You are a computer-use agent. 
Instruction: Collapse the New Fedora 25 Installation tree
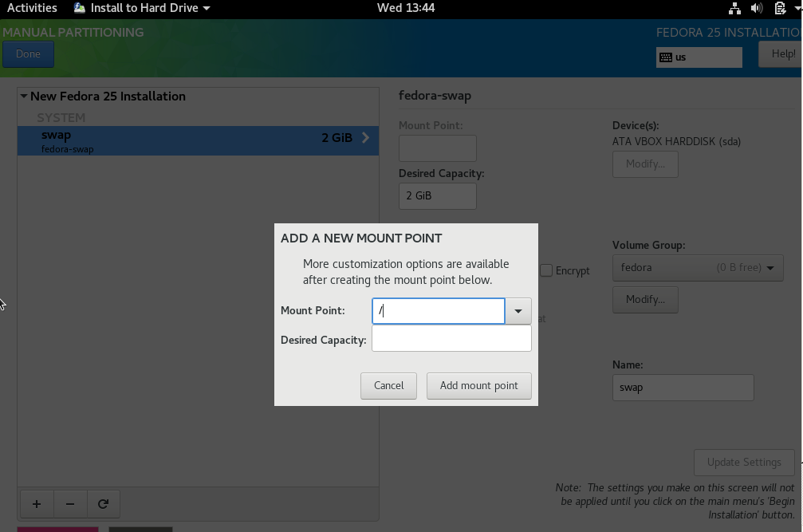[24, 97]
